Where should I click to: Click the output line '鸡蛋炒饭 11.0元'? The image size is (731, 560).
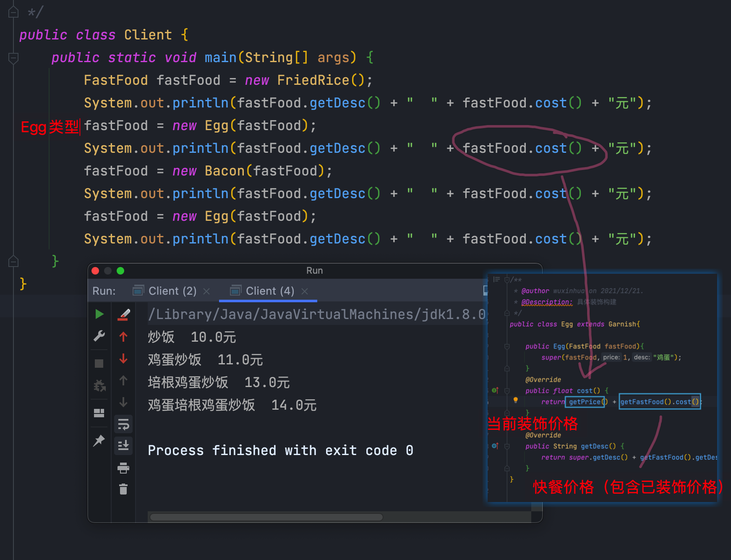point(205,360)
